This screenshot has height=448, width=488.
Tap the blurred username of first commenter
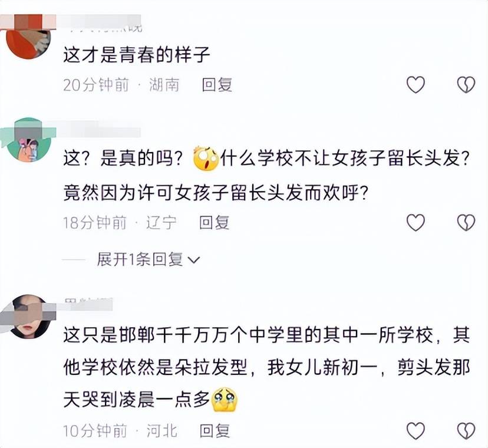pyautogui.click(x=103, y=24)
